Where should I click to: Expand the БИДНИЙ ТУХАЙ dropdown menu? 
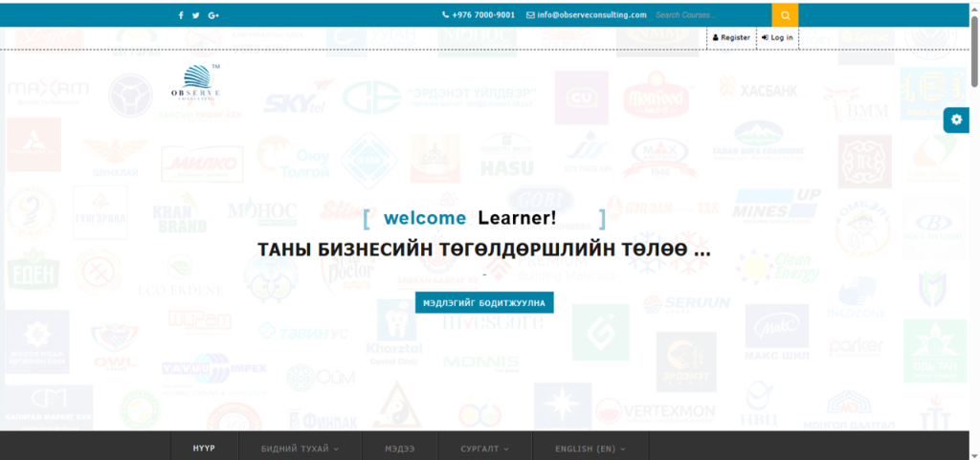[301, 449]
